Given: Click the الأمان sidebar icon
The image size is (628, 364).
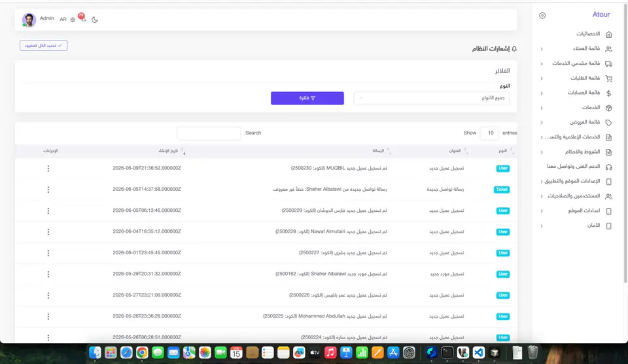Looking at the screenshot, I should [608, 226].
